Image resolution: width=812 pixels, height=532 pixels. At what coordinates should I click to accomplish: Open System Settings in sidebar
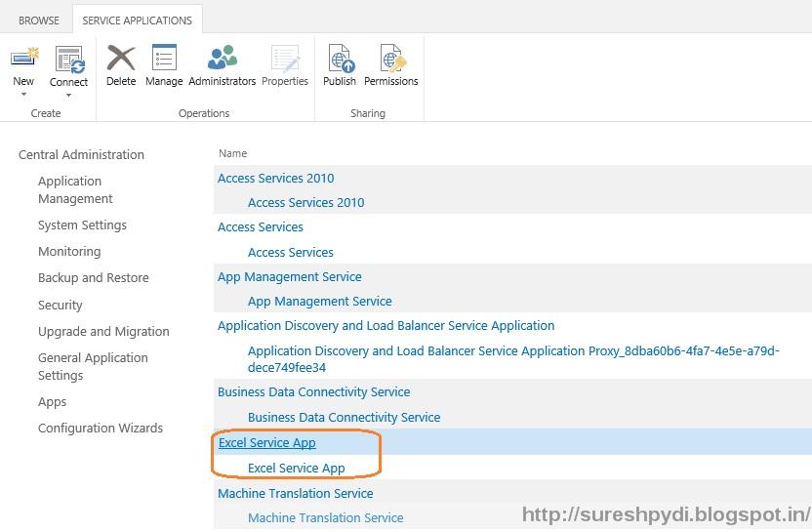(82, 225)
